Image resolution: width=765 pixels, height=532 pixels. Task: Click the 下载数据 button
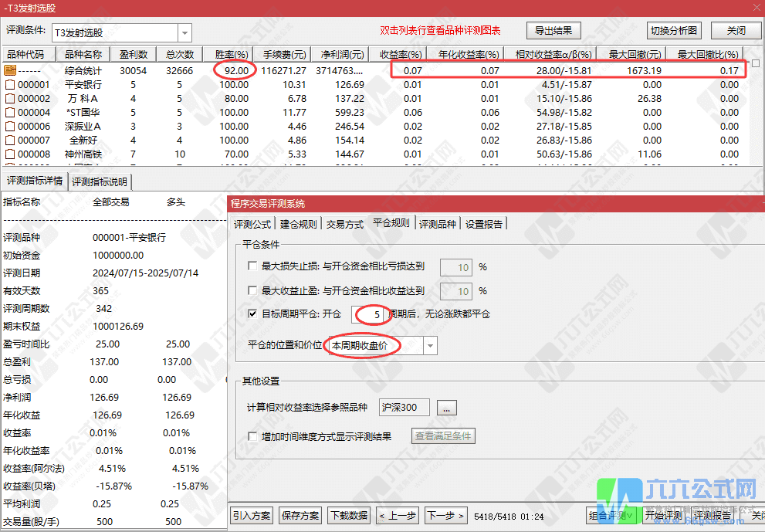coord(349,516)
